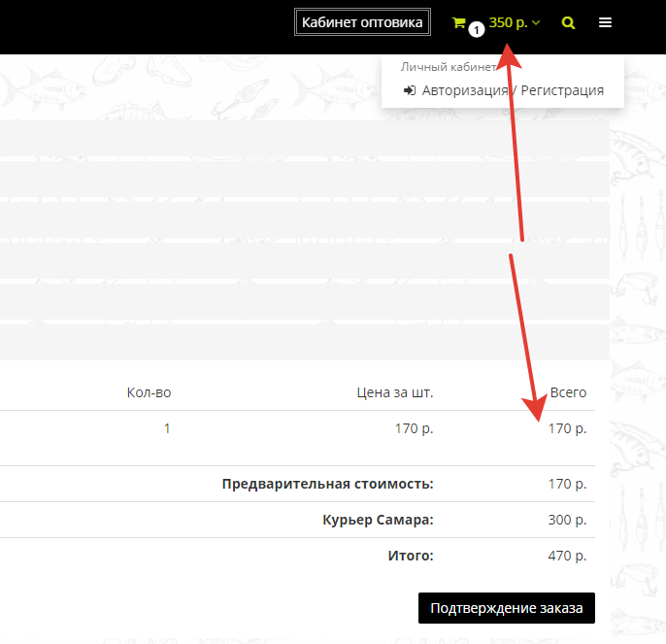Click the cart item count badge
Viewport: 666px width, 644px height.
476,30
